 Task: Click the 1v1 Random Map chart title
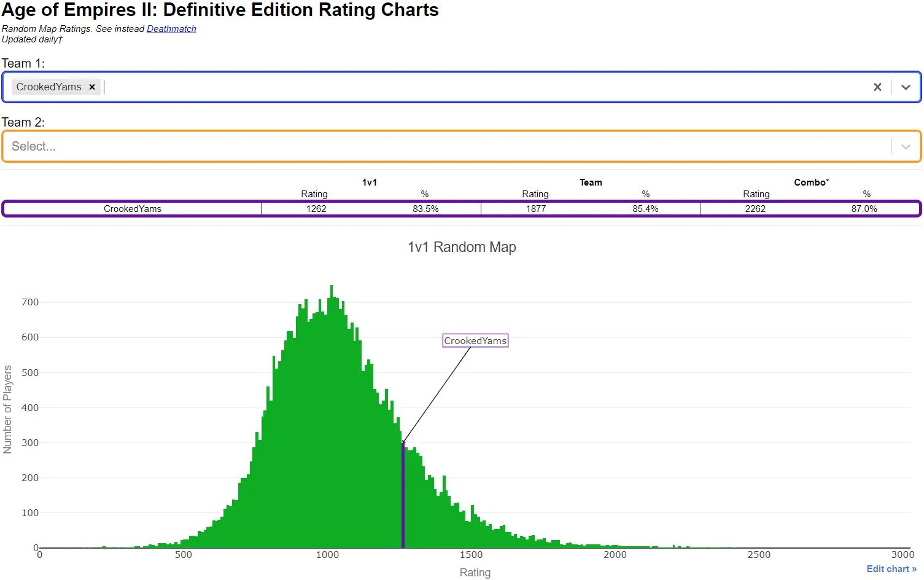coord(462,247)
